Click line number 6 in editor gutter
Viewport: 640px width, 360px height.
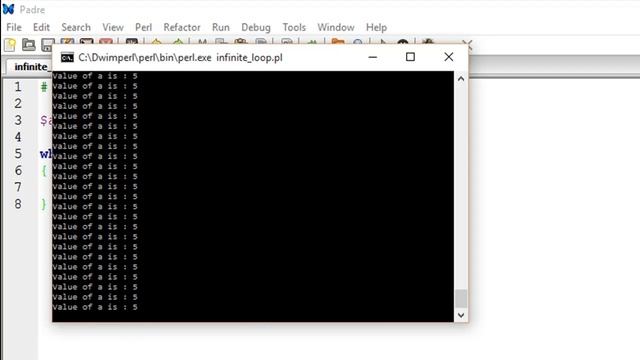click(18, 170)
